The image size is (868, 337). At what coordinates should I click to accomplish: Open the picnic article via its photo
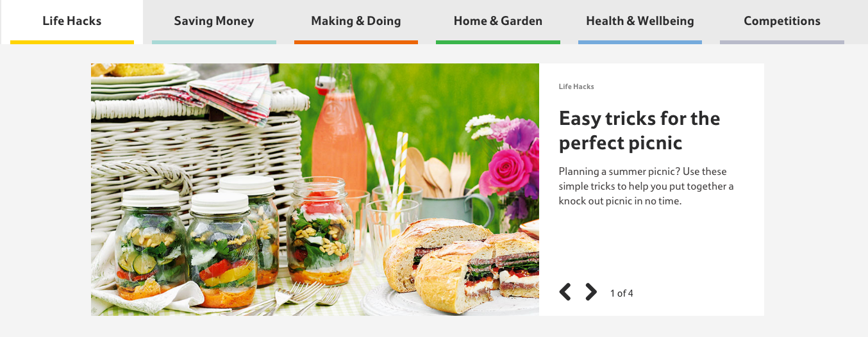315,190
